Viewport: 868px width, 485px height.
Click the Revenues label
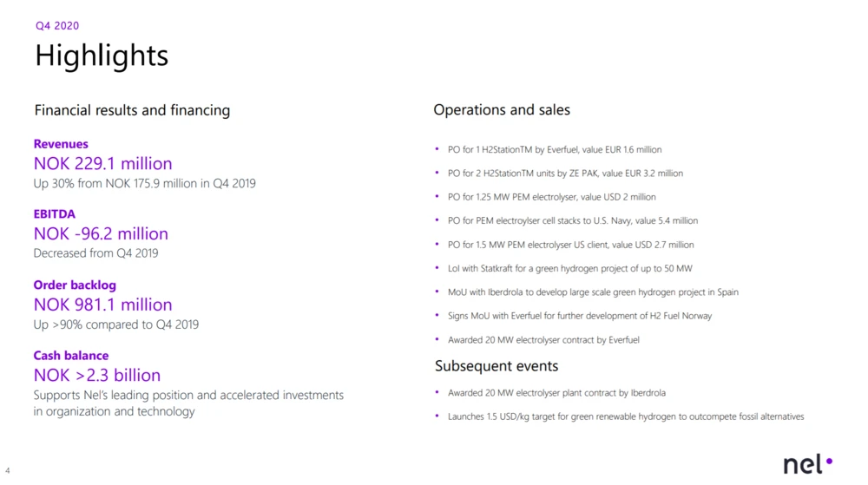point(61,144)
